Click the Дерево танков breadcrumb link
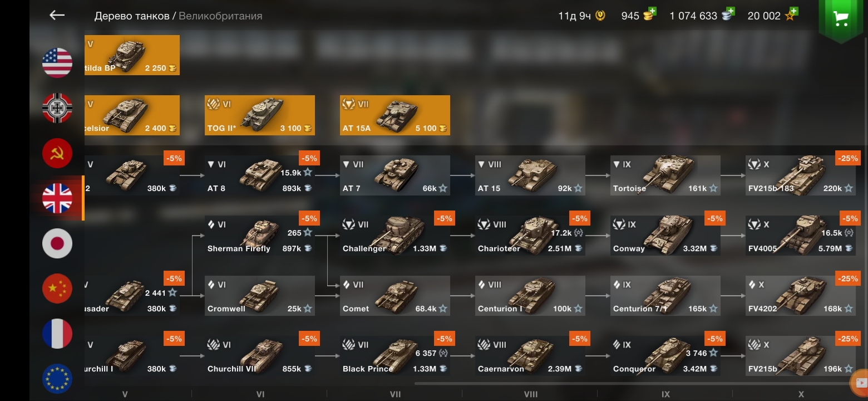868x401 pixels. click(x=132, y=16)
